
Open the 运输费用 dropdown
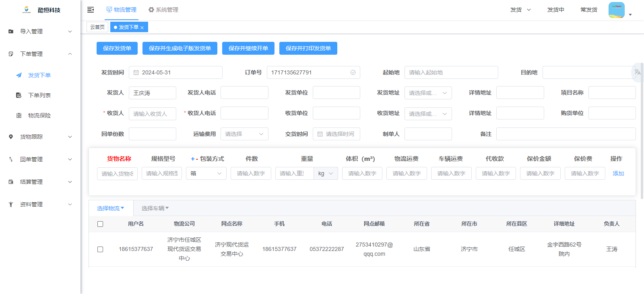[244, 134]
